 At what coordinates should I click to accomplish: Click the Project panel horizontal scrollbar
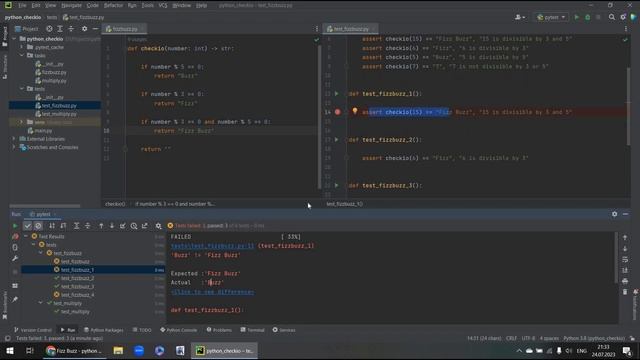[x=45, y=206]
